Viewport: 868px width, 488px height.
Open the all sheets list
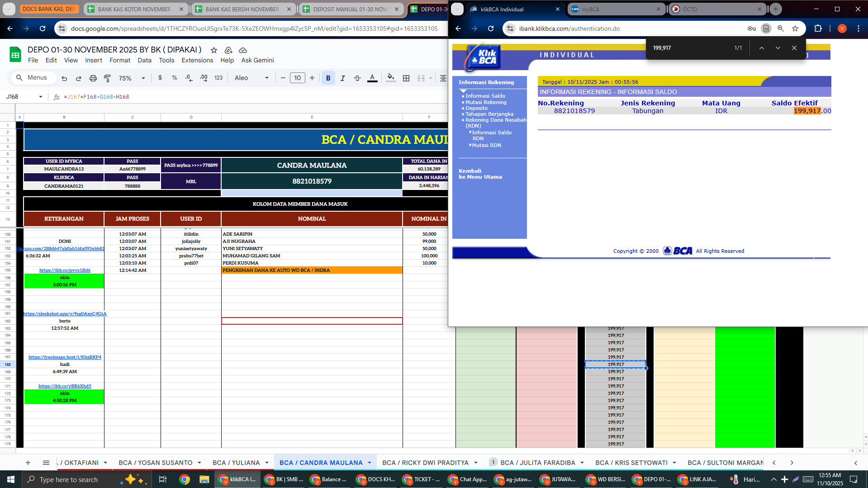[46, 463]
